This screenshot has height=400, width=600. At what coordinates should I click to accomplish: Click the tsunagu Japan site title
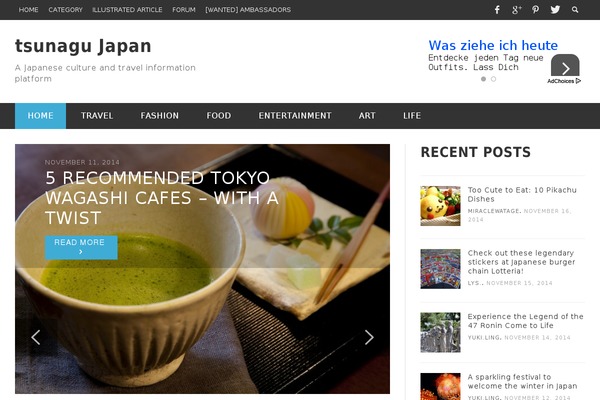(x=83, y=46)
